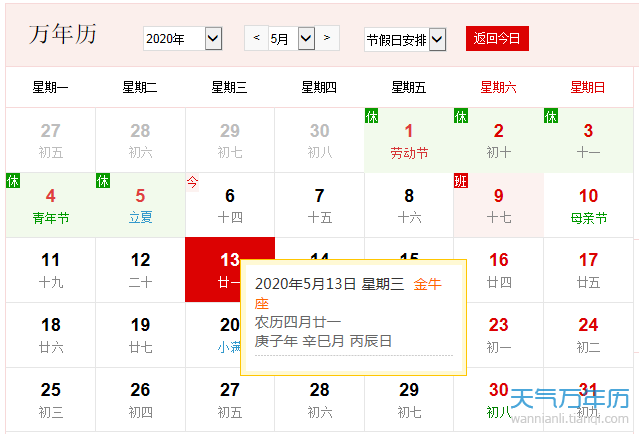Click 2020年5月13日 星期三 tooltip heading
The height and width of the screenshot is (434, 639).
click(x=329, y=284)
